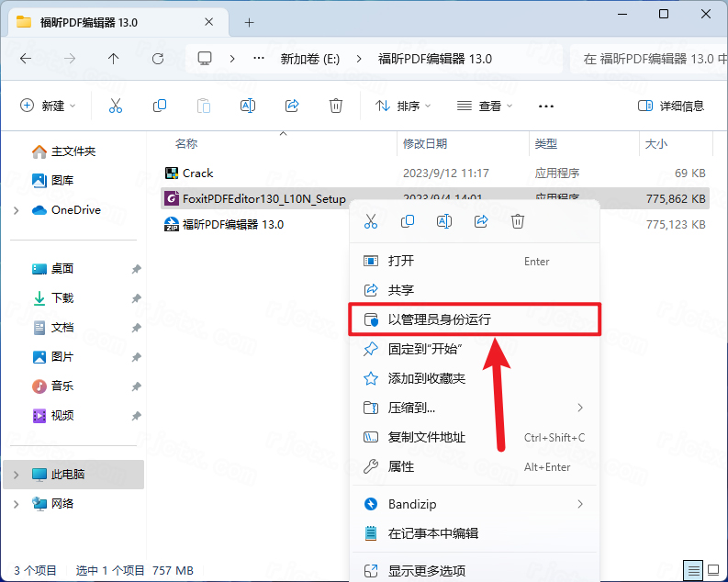This screenshot has width=728, height=582.
Task: Click the Paste icon in the Explorer toolbar
Action: click(204, 106)
